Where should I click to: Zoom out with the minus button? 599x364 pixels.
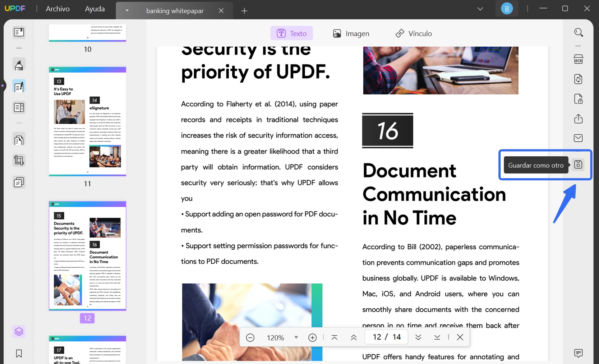point(250,337)
